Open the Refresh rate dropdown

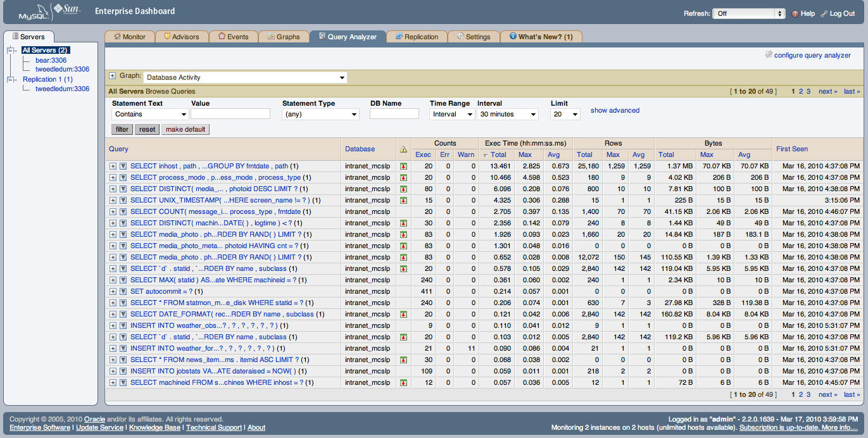748,13
